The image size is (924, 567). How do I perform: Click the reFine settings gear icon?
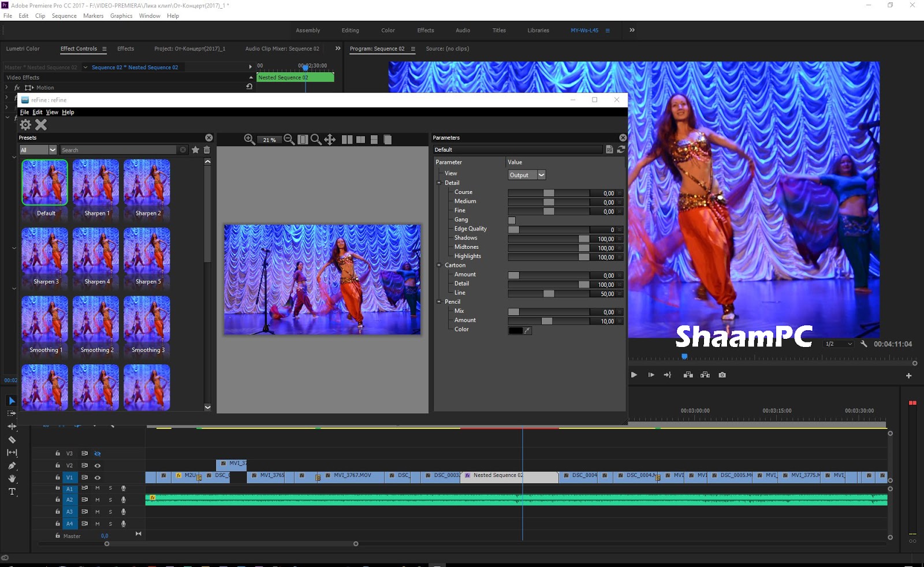click(25, 125)
